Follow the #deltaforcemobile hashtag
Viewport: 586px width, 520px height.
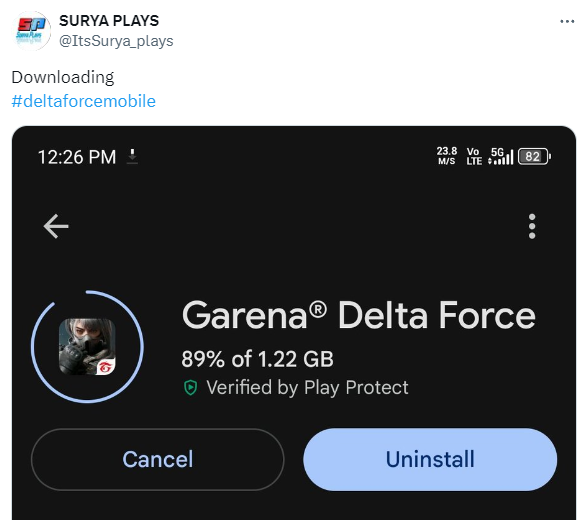84,101
